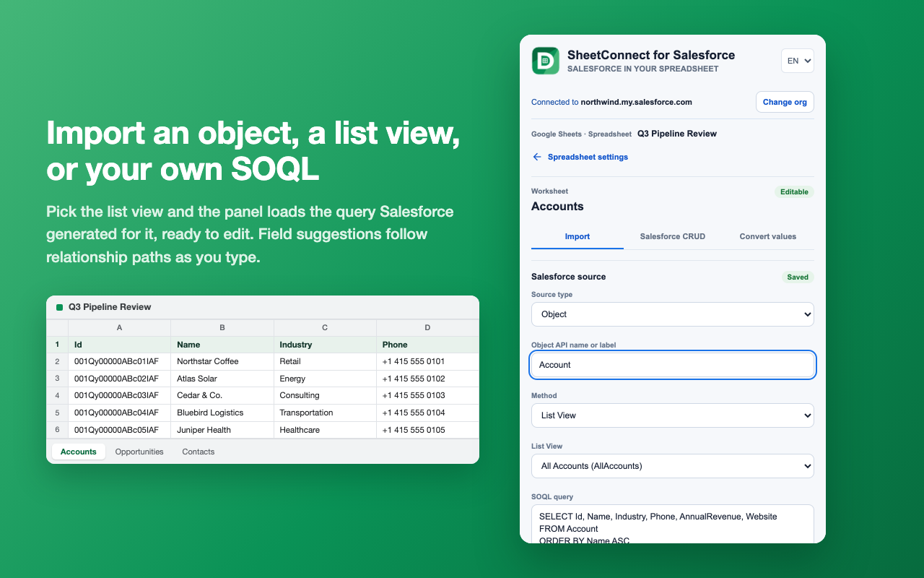
Task: Select the Accounts sheet tab
Action: tap(79, 452)
